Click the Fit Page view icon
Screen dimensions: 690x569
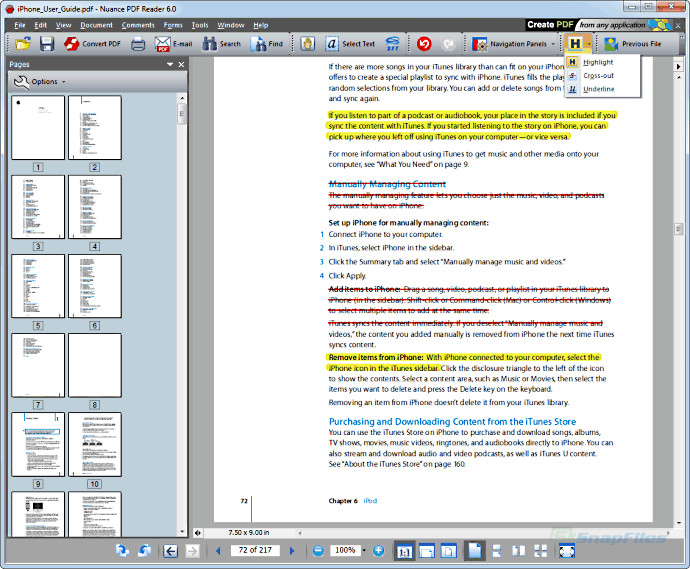(x=449, y=551)
